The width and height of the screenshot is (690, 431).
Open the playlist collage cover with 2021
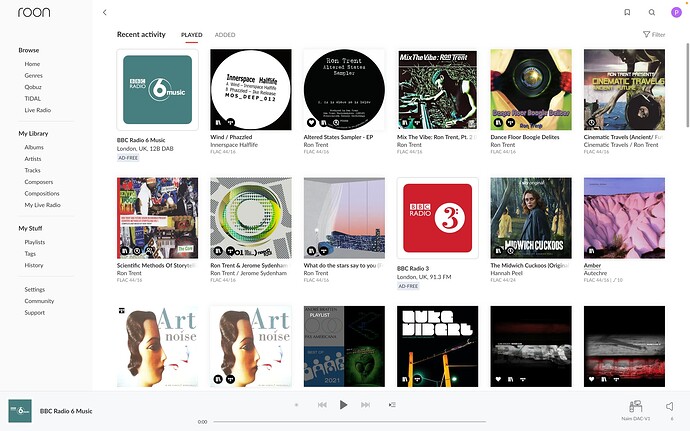(x=344, y=346)
